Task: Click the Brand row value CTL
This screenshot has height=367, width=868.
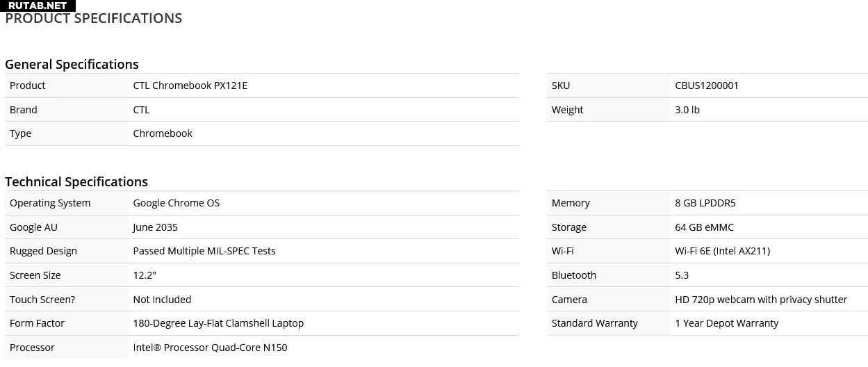Action: (141, 110)
